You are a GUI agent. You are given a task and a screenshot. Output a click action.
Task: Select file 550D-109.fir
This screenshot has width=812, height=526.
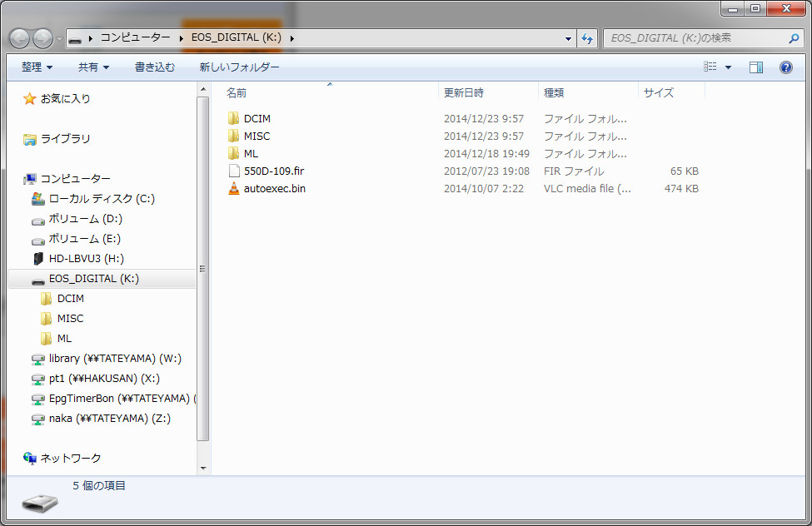point(274,171)
